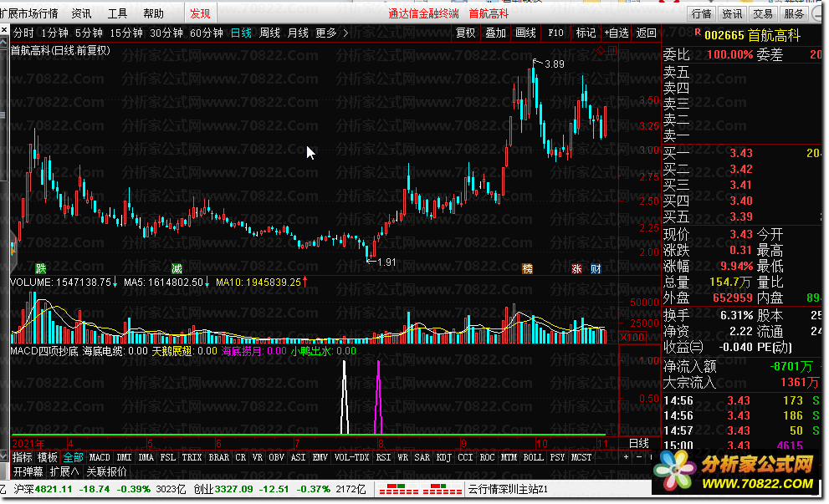Viewport: 829px width, 504px height.
Task: Click the plus zoom-in icon beside the indicator tabs
Action: click(x=627, y=457)
